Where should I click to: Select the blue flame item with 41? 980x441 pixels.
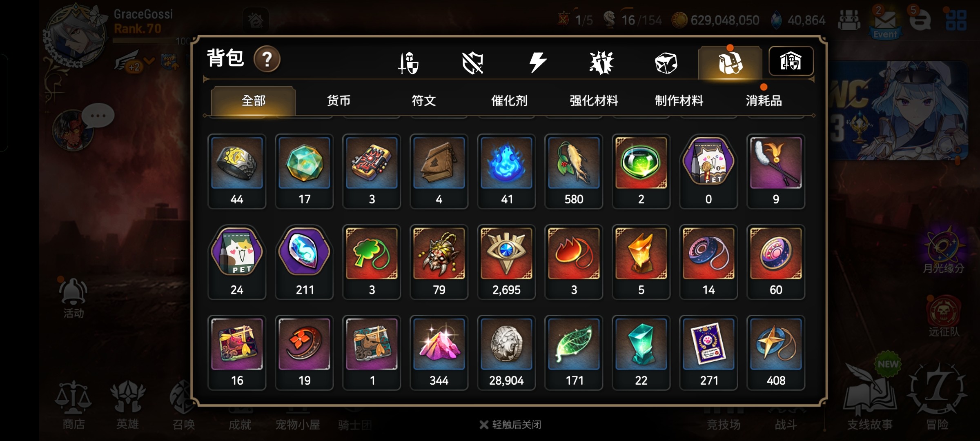(x=506, y=171)
